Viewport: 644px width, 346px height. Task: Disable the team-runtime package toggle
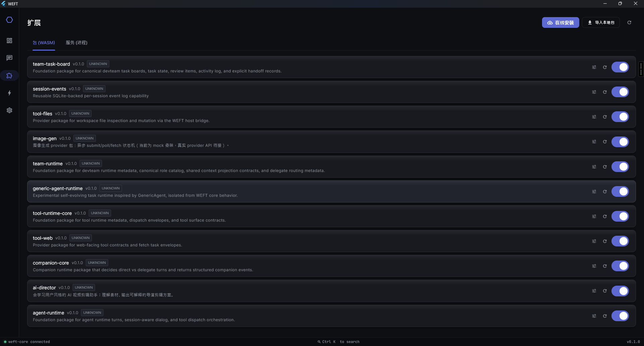click(620, 167)
